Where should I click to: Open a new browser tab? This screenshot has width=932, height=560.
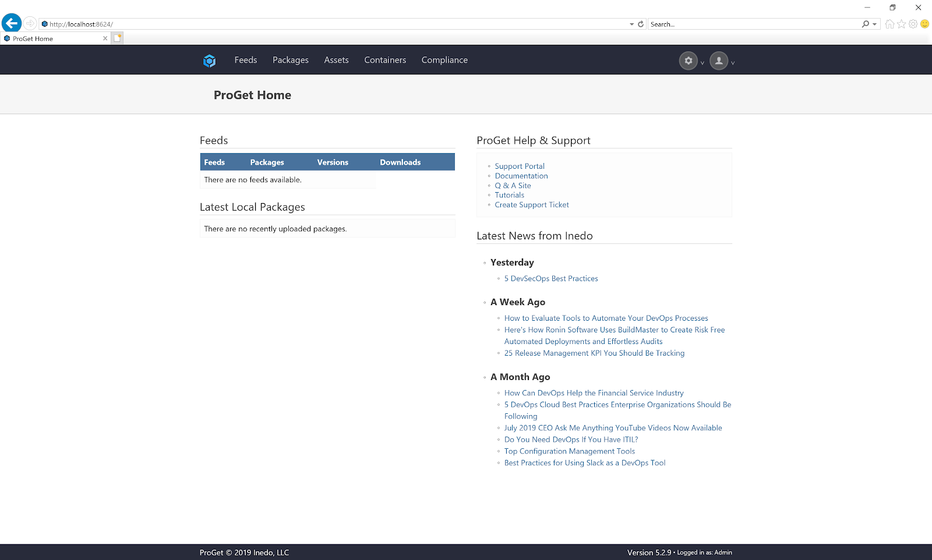point(117,38)
